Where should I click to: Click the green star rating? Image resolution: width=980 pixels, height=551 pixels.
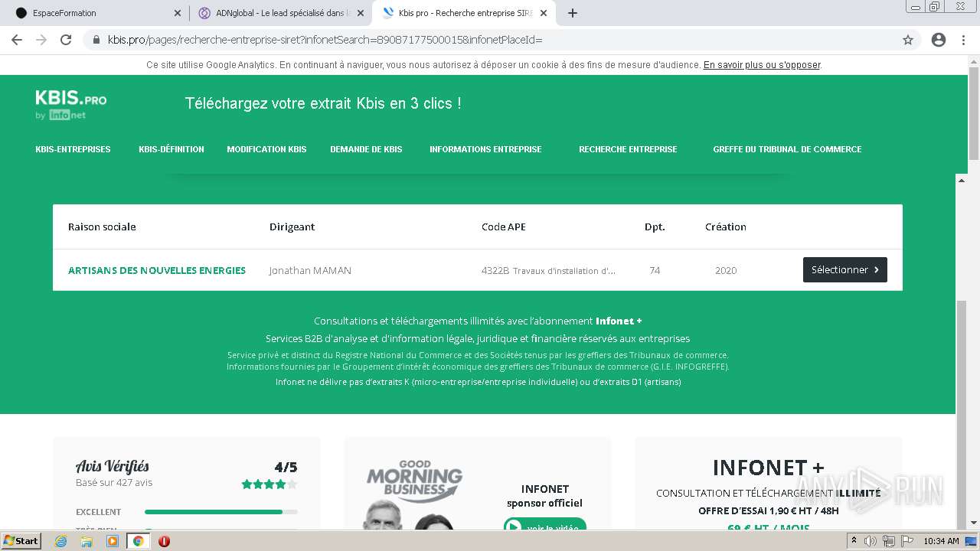click(x=269, y=484)
